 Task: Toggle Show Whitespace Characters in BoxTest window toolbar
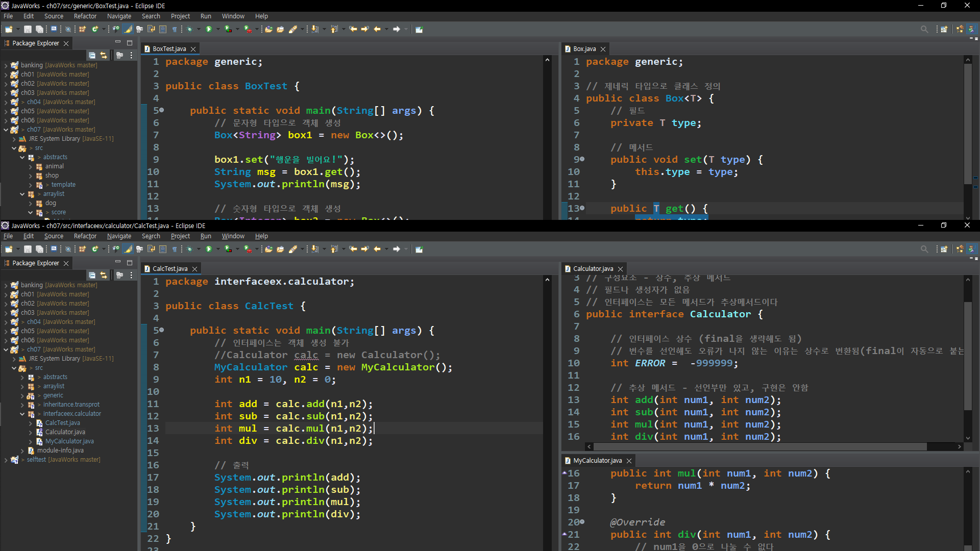[x=174, y=30]
